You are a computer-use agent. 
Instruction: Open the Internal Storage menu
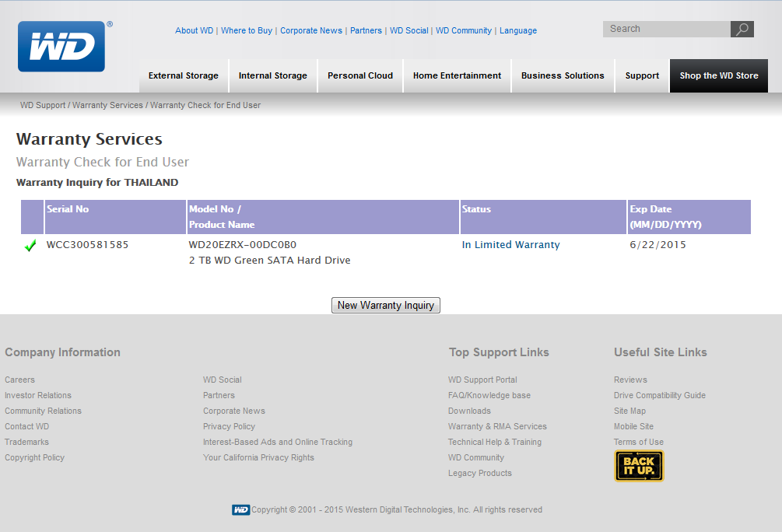click(273, 75)
